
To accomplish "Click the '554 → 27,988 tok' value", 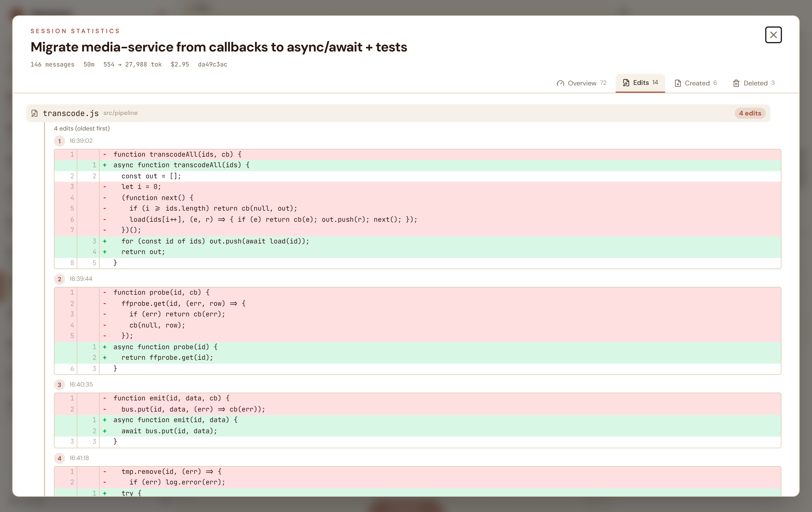I will 133,65.
